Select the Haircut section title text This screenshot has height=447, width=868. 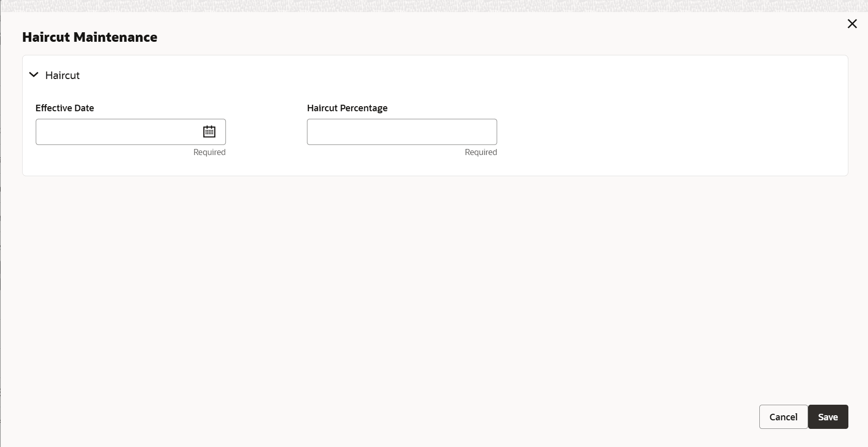[x=62, y=75]
